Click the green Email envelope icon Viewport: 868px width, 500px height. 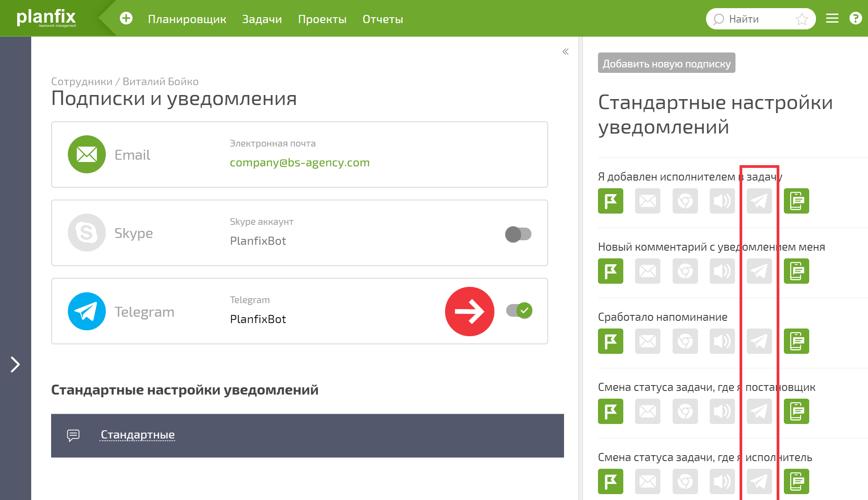click(x=87, y=154)
